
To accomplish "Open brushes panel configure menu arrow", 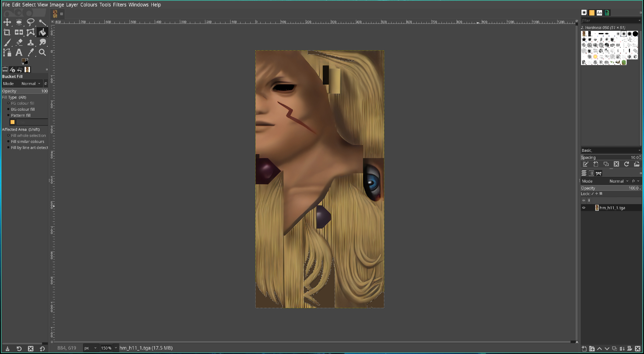I will 641,12.
